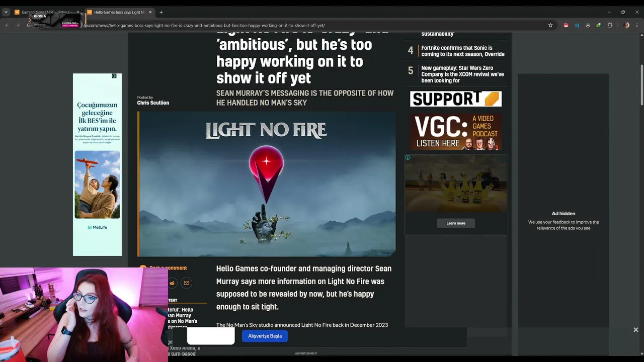Viewport: 644px width, 362px height.
Task: Open the Light No Fire article image
Action: [267, 184]
